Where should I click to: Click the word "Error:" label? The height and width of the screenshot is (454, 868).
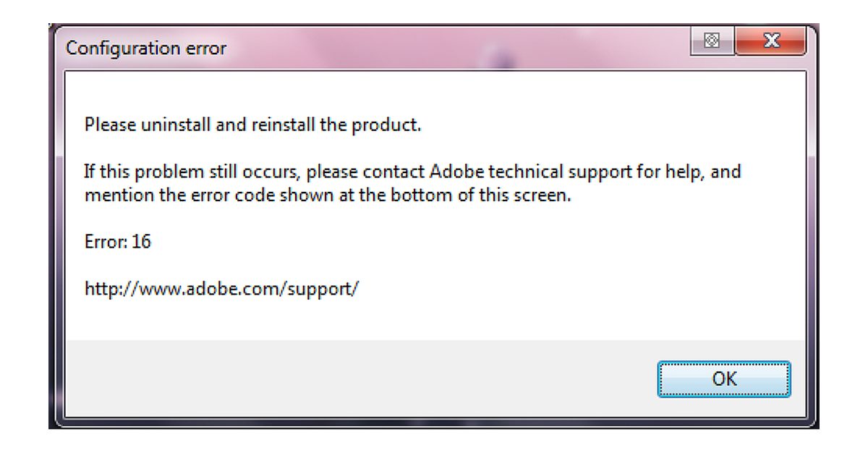pyautogui.click(x=106, y=242)
